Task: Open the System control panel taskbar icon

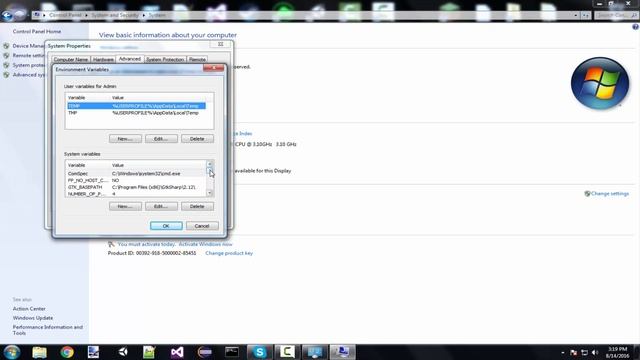Action: (342, 352)
